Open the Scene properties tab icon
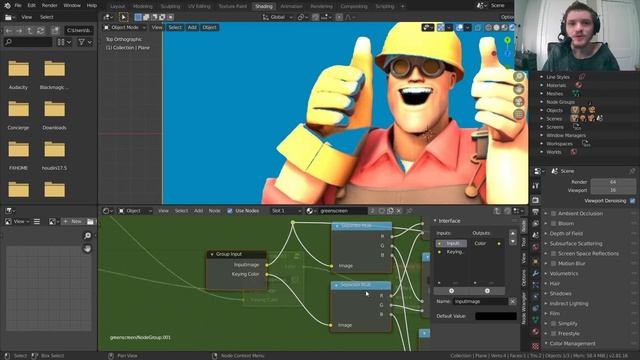Viewport: 640px width, 360px height. (x=536, y=235)
